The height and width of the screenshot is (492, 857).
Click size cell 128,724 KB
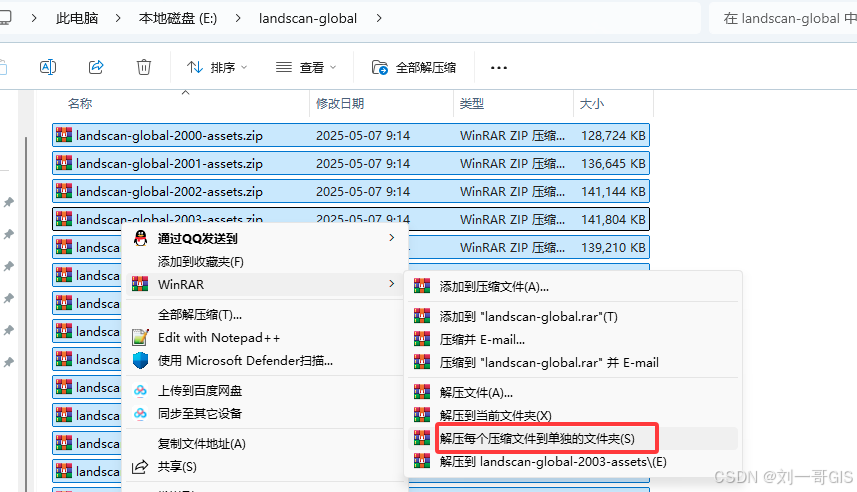point(613,136)
